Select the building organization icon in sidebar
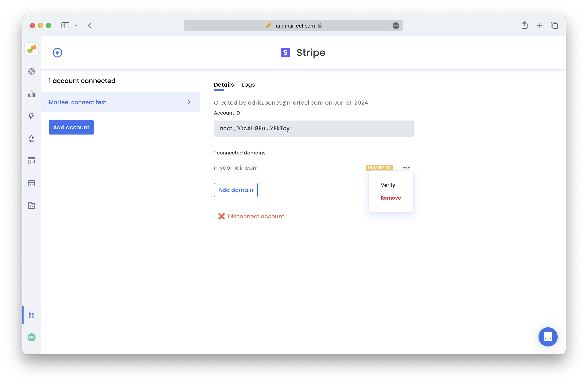The width and height of the screenshot is (588, 384). (x=31, y=315)
